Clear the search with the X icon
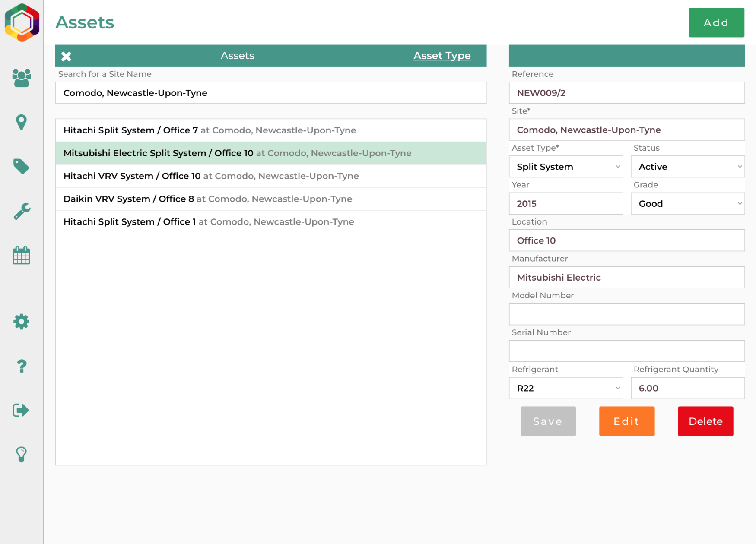This screenshot has width=756, height=544. coord(66,56)
